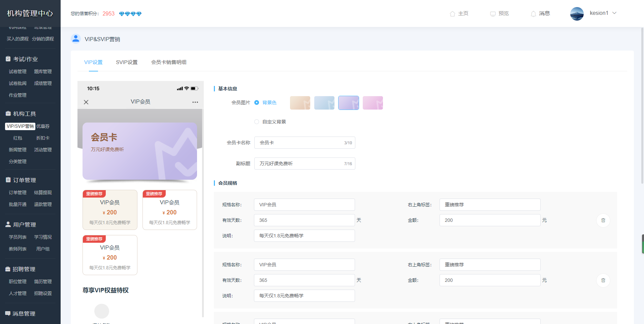The width and height of the screenshot is (644, 324).
Task: Click the kesion1 user avatar
Action: (x=577, y=13)
